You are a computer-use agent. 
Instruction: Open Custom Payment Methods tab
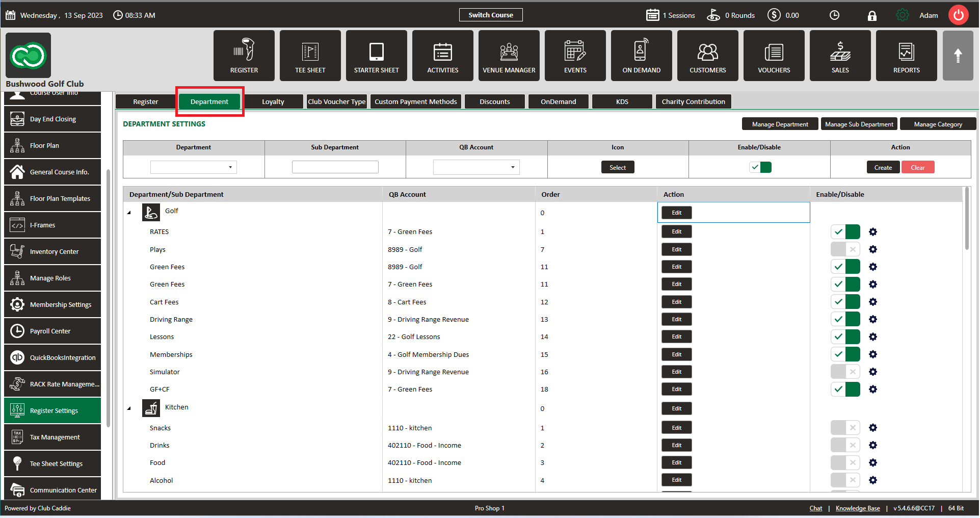pyautogui.click(x=416, y=101)
